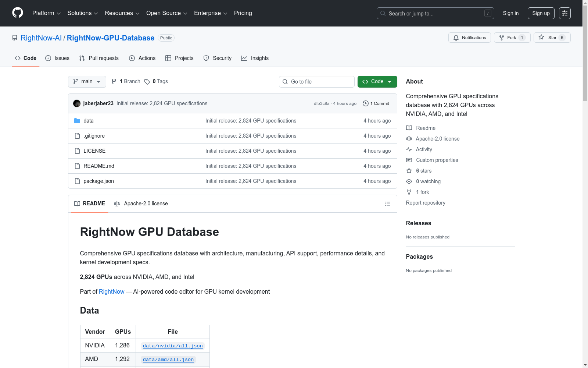
Task: Open data folder commit message link
Action: pos(251,121)
